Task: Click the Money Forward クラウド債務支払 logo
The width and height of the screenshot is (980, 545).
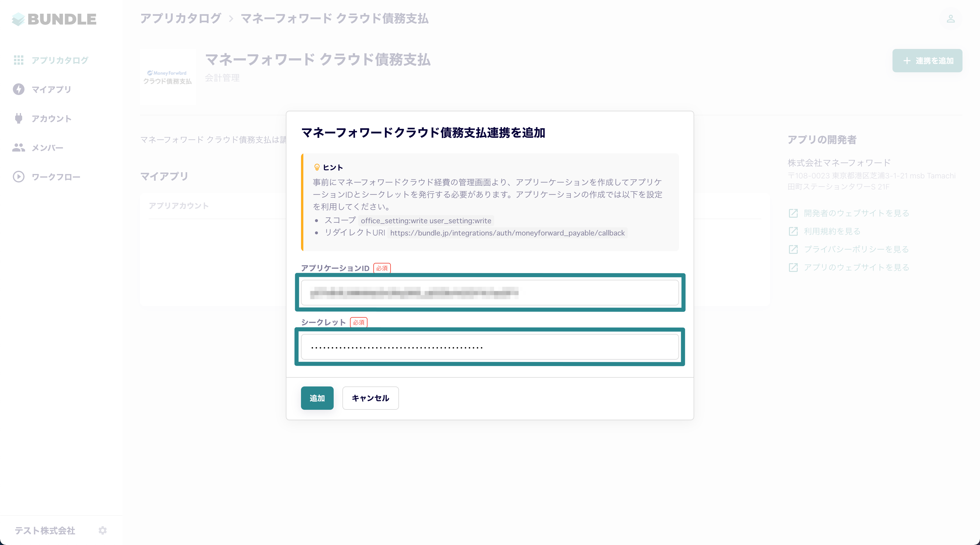Action: pos(168,77)
